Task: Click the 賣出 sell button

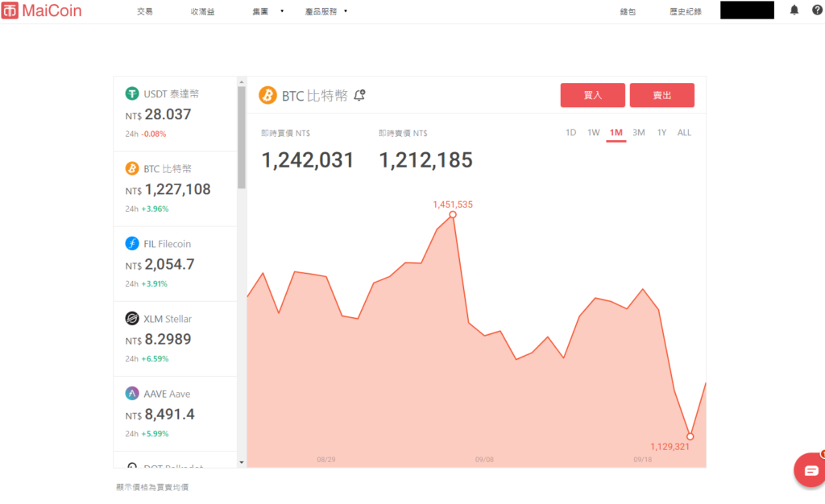Action: tap(661, 95)
